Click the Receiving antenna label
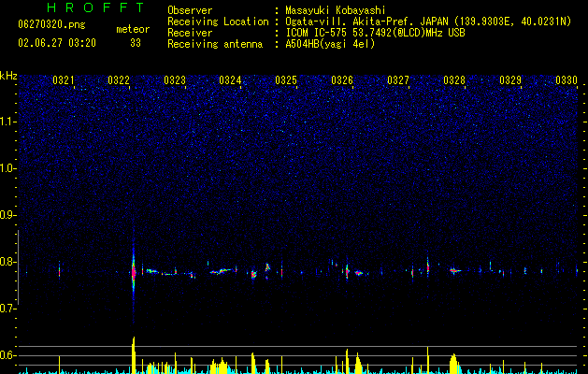This screenshot has width=588, height=374. [215, 44]
